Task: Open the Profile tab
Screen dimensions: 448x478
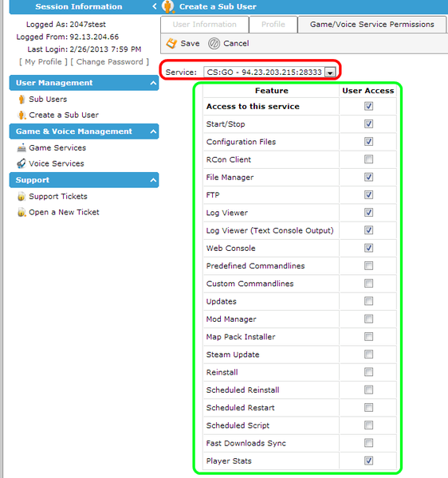Action: [x=273, y=25]
